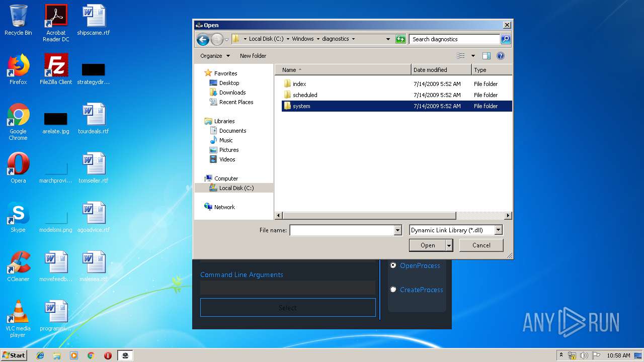Click Windows breadcrumb in address bar
Screen dimensions: 644x362
pos(303,39)
